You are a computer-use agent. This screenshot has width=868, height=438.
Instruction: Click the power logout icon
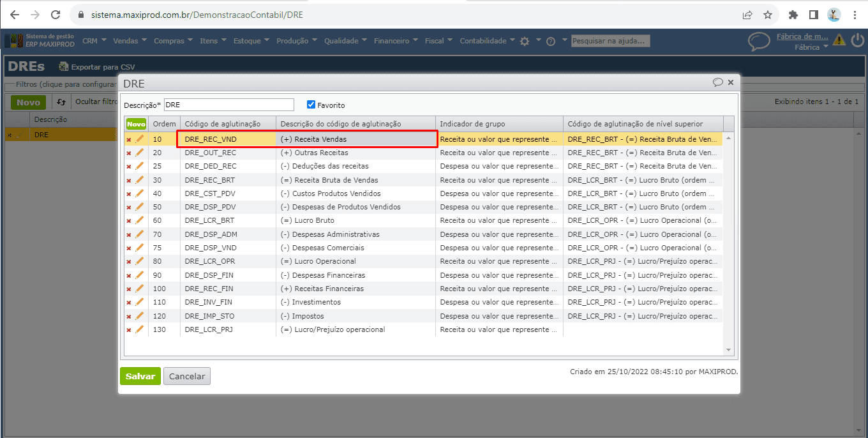coord(857,40)
